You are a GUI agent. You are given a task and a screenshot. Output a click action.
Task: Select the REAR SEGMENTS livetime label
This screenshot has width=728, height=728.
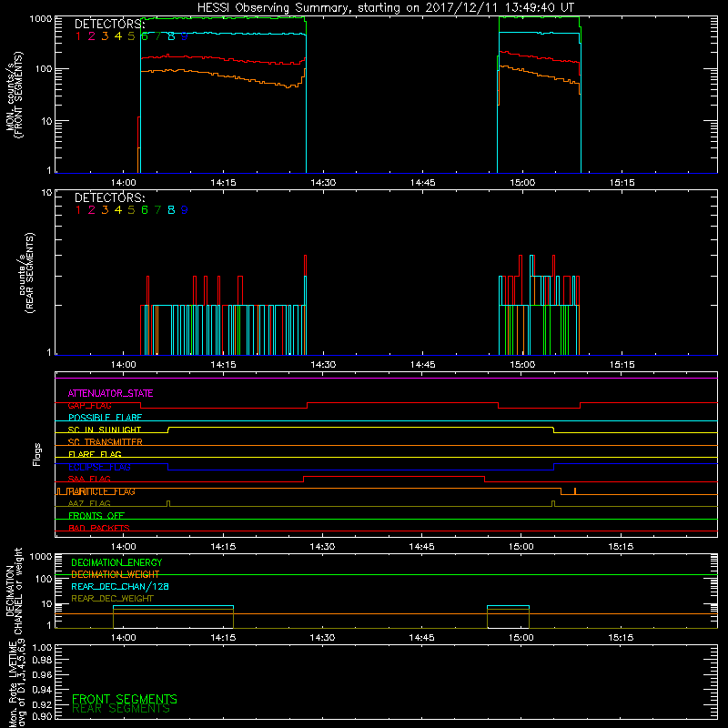(121, 709)
